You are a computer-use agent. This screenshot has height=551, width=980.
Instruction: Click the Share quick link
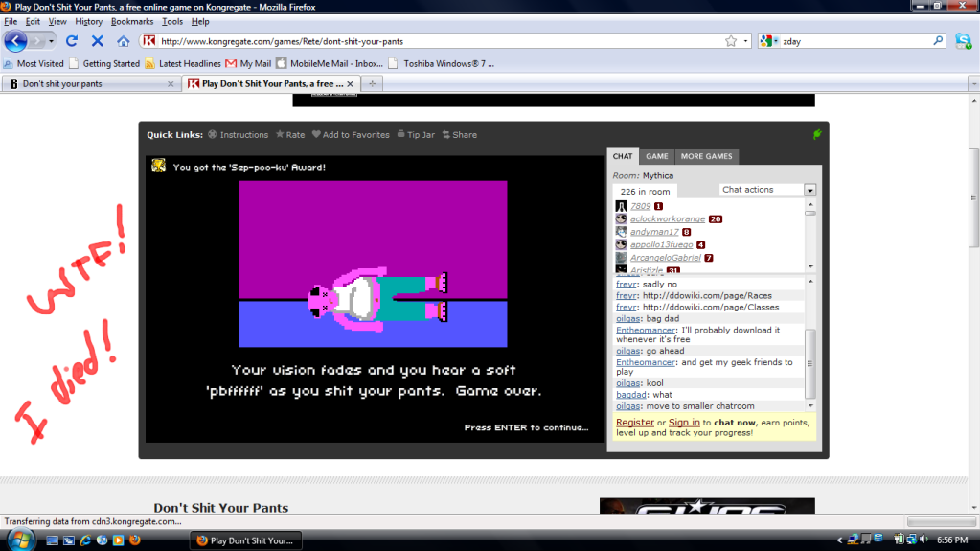[x=460, y=134]
